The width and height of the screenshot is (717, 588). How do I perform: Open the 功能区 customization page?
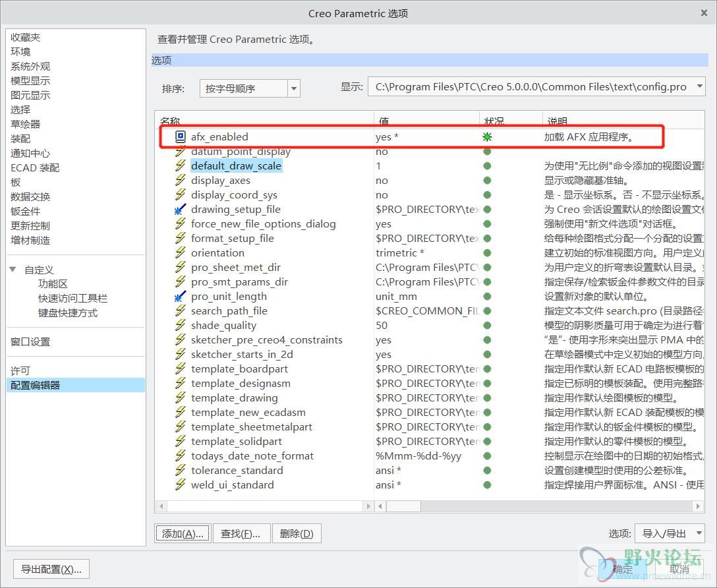pos(53,284)
